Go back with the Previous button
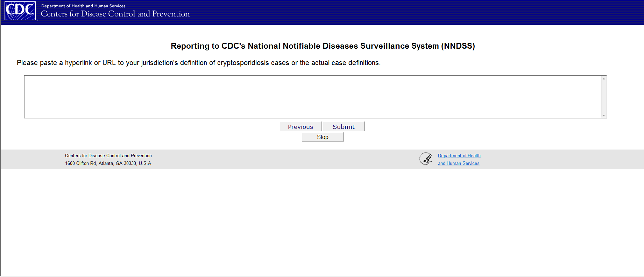Screen dimensions: 644x277 point(300,127)
